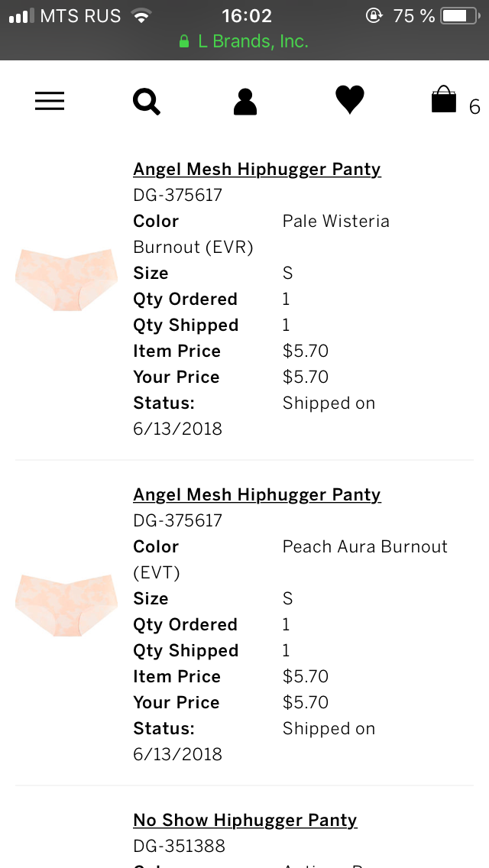Open the No Show Hiphugger Panty link
The image size is (489, 868).
245,821
